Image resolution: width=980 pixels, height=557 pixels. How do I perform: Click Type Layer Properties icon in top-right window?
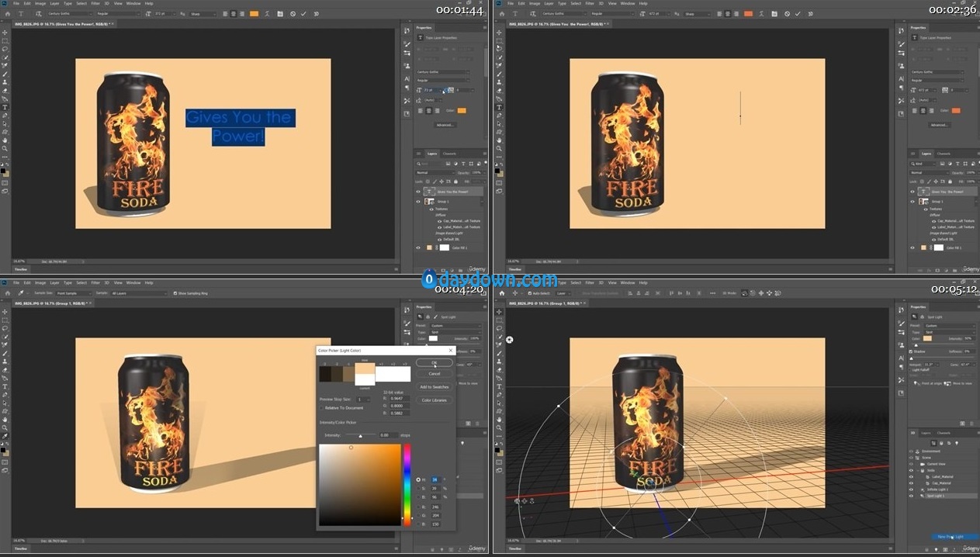click(x=915, y=37)
